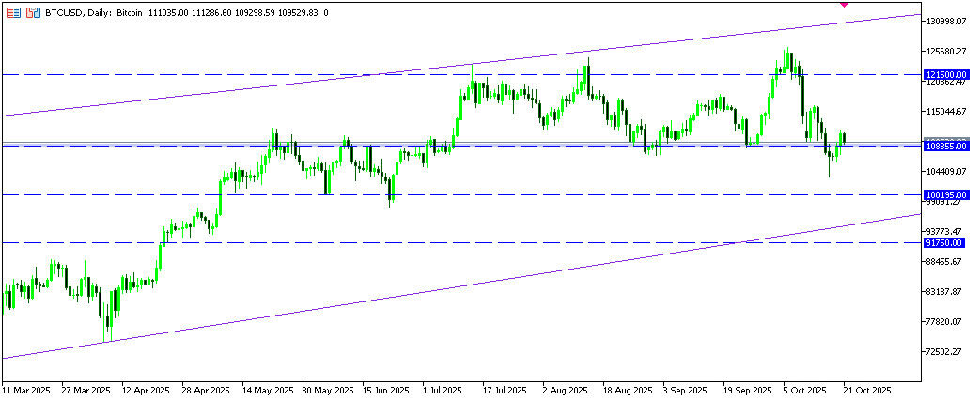Click the 72502.27 price scale value

(x=946, y=352)
